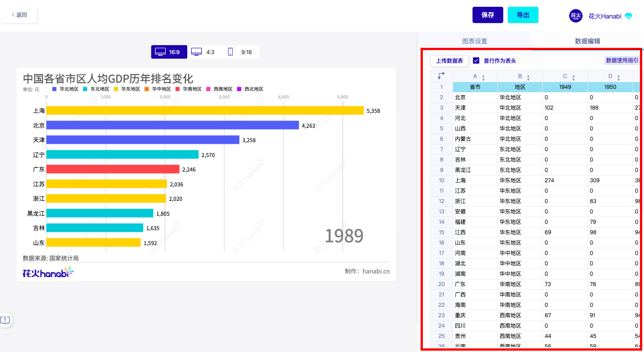The height and width of the screenshot is (352, 644).
Task: Click the transpose rows/columns icon
Action: (x=441, y=76)
